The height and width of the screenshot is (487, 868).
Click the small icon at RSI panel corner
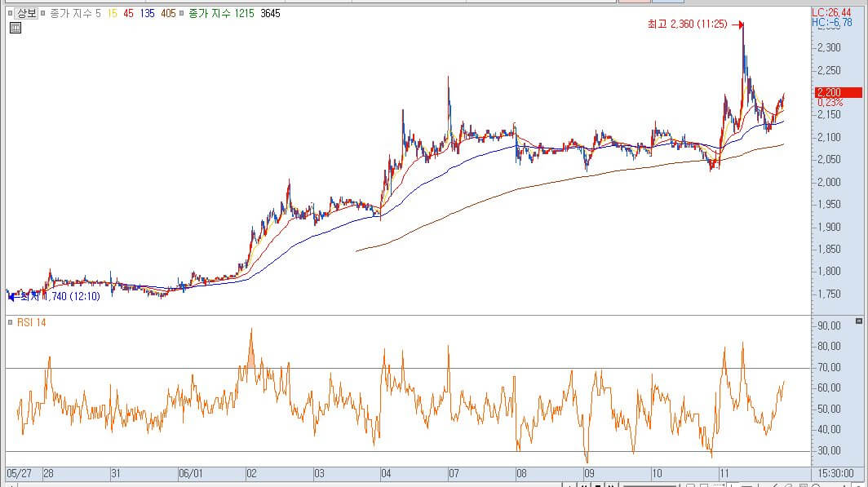click(859, 321)
